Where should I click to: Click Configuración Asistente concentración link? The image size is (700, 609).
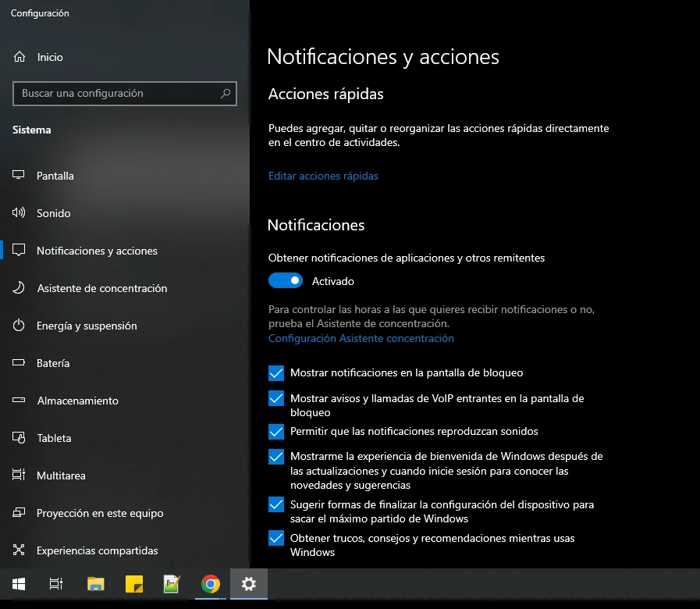[x=361, y=338]
